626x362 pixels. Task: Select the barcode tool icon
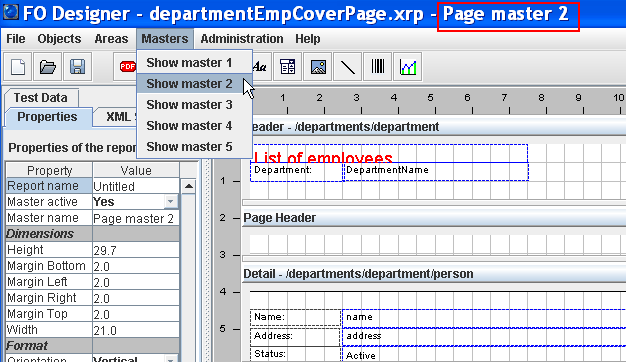pyautogui.click(x=378, y=67)
